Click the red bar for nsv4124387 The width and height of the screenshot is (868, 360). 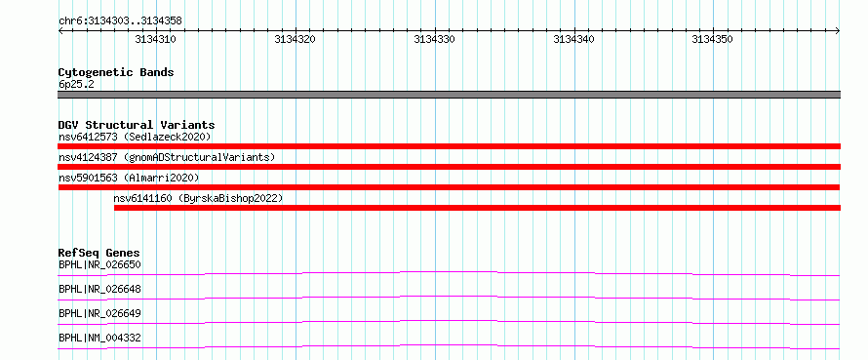pyautogui.click(x=449, y=167)
